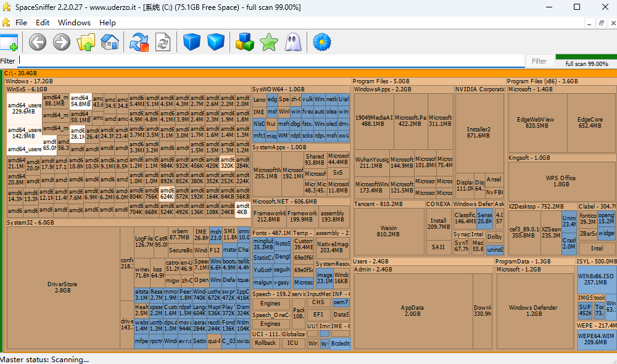
Task: Select the 19049MediaAI 488.1MB block
Action: (374, 121)
